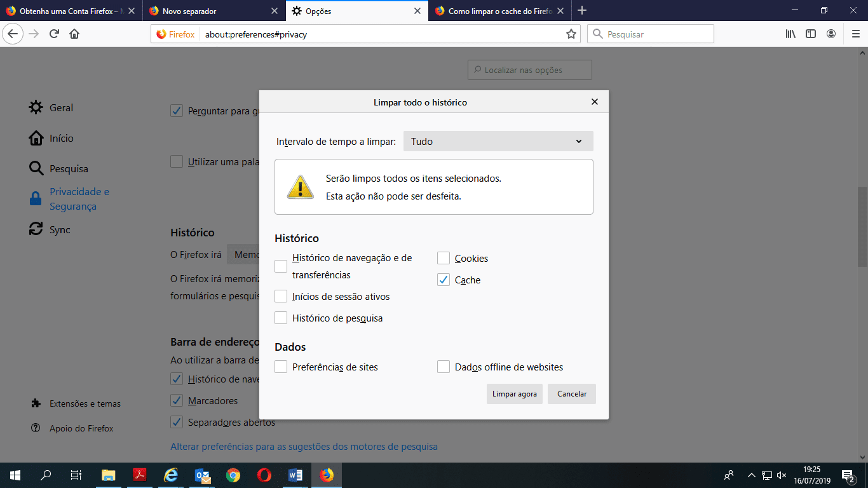Check Histórico de pesquisa
The height and width of the screenshot is (488, 868).
point(280,318)
